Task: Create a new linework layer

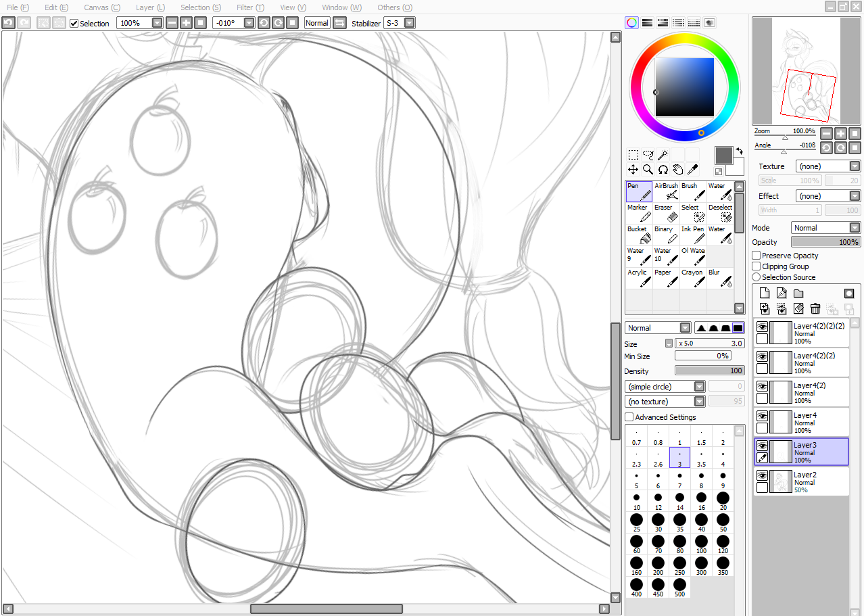Action: point(782,293)
